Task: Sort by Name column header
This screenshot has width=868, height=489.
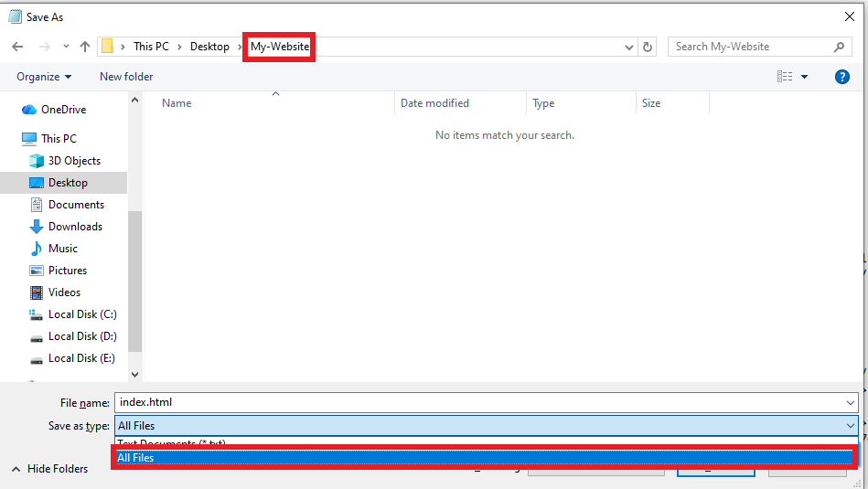Action: tap(177, 103)
